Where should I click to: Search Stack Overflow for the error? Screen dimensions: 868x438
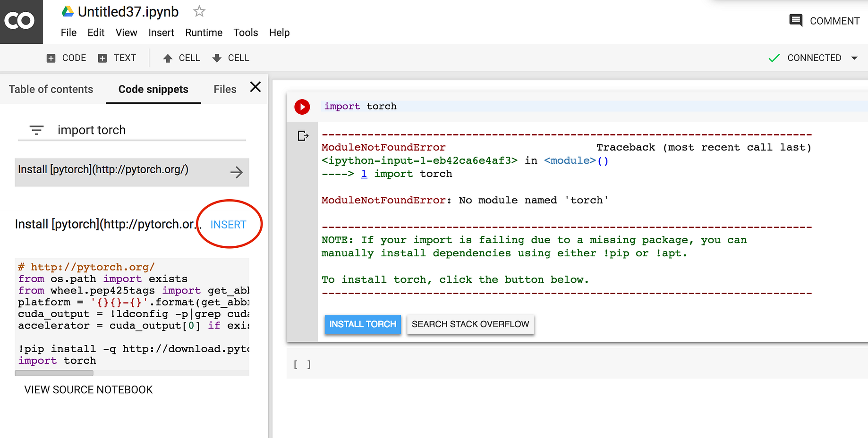[470, 324]
